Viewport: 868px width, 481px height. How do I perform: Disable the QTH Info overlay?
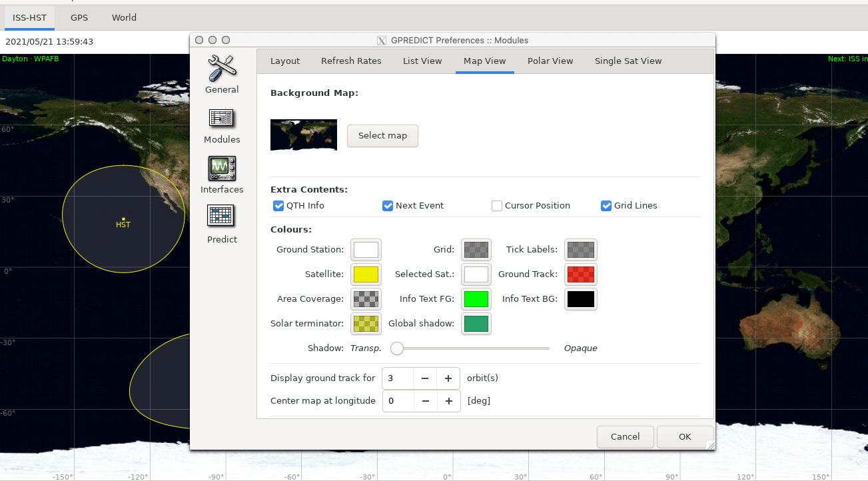coord(278,206)
